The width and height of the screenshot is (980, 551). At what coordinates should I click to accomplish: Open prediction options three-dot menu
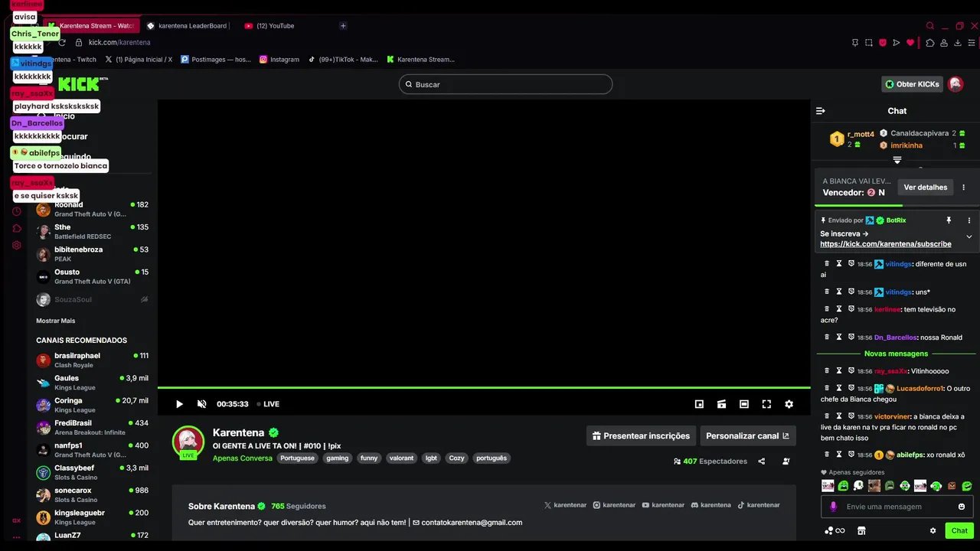[x=964, y=187]
